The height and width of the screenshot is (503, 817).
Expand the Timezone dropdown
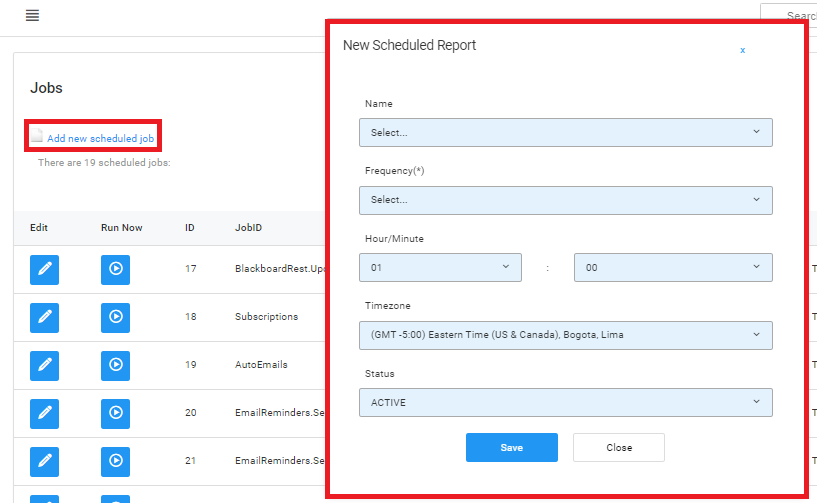point(565,335)
